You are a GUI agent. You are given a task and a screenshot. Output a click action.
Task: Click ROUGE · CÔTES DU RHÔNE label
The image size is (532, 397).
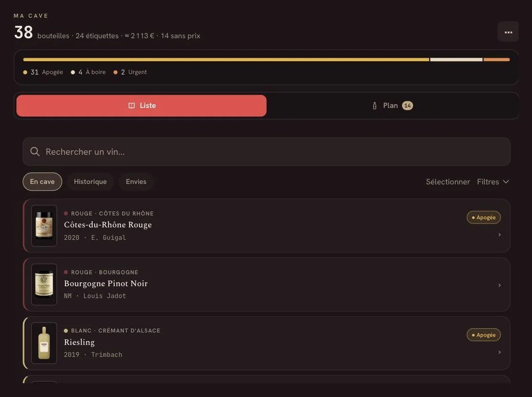(x=112, y=213)
